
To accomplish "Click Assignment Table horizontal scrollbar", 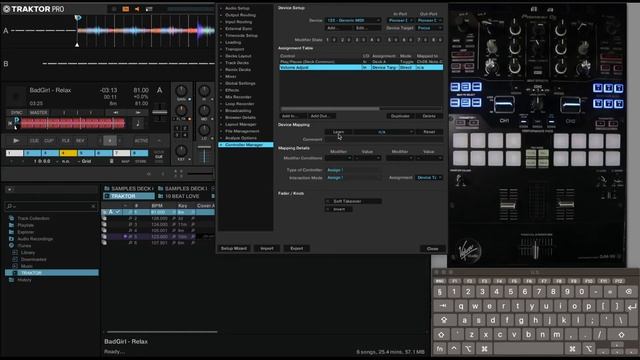I will (330, 109).
